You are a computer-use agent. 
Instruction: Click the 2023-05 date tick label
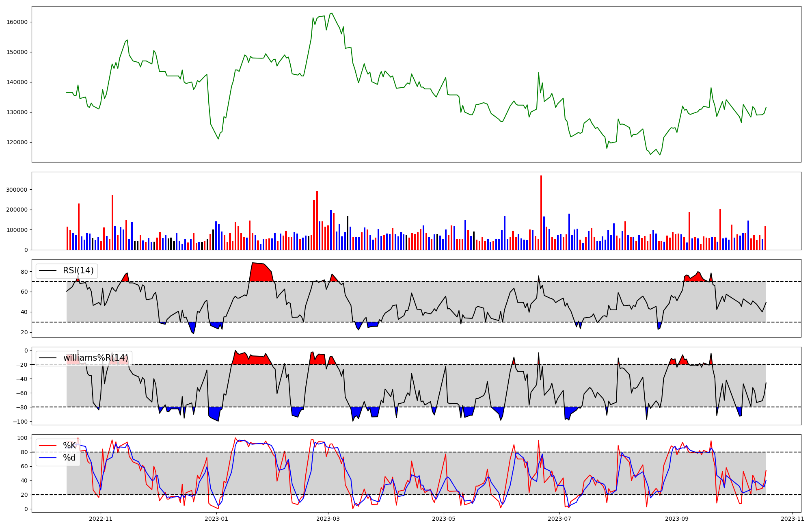[444, 519]
